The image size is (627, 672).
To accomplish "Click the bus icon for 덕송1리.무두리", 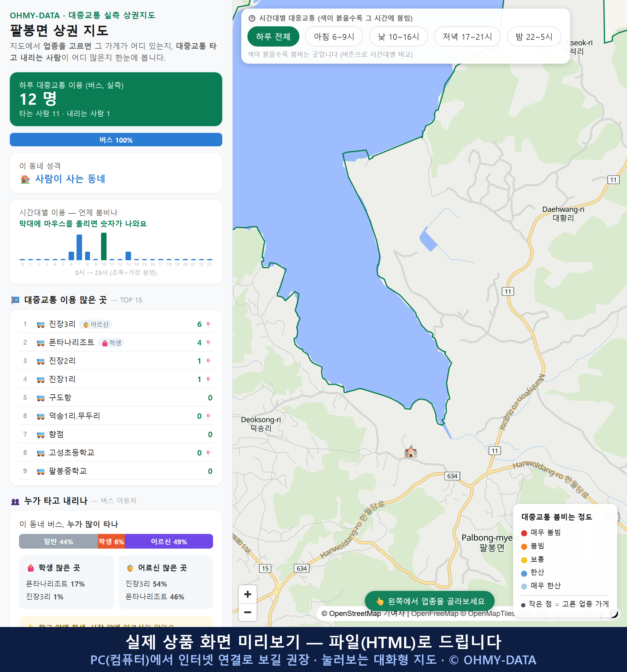I will [40, 416].
